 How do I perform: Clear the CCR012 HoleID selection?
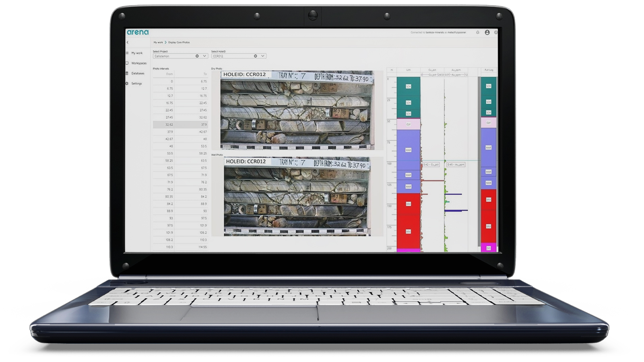[256, 56]
